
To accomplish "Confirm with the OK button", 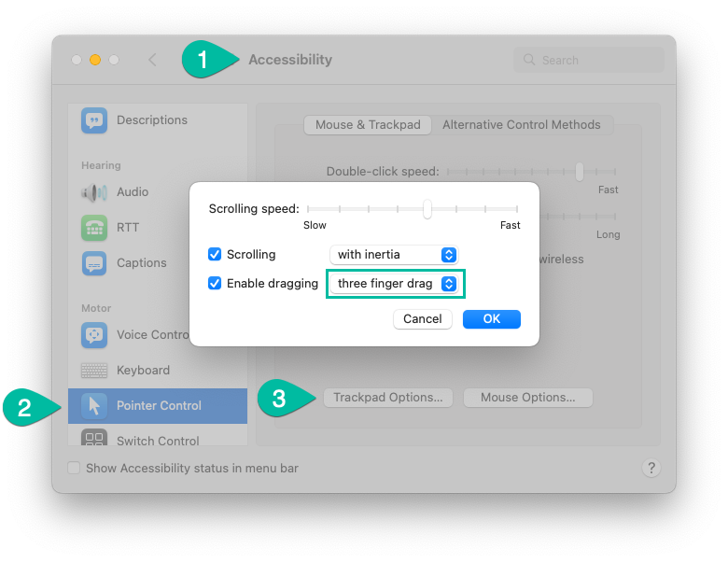I will point(492,319).
